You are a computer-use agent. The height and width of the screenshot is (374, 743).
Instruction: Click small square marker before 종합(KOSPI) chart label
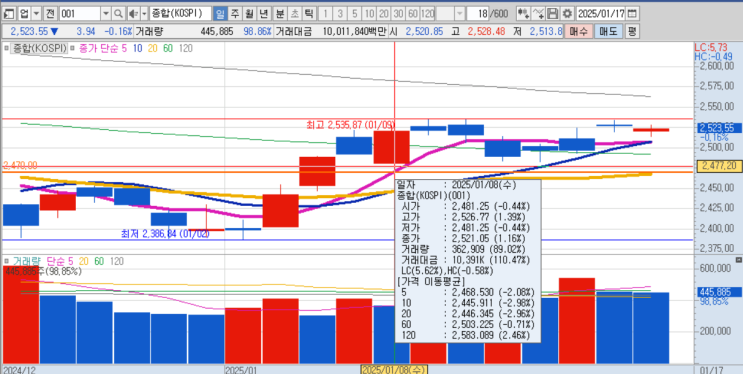click(6, 48)
